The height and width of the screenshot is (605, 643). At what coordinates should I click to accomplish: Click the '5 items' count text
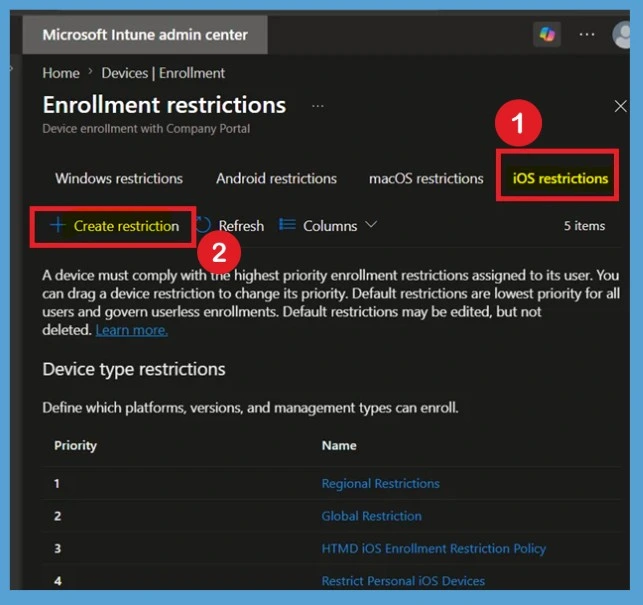pyautogui.click(x=584, y=226)
